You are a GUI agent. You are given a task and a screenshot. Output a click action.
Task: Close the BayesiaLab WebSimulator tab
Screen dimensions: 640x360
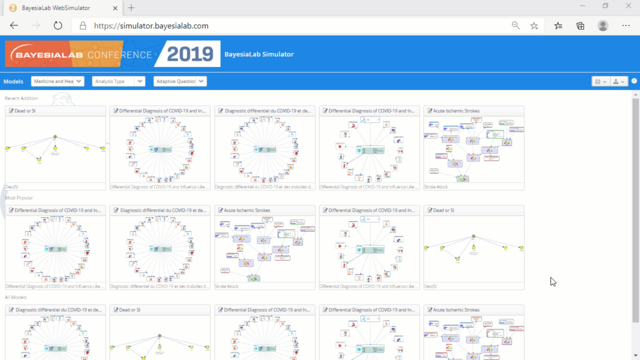pos(115,8)
